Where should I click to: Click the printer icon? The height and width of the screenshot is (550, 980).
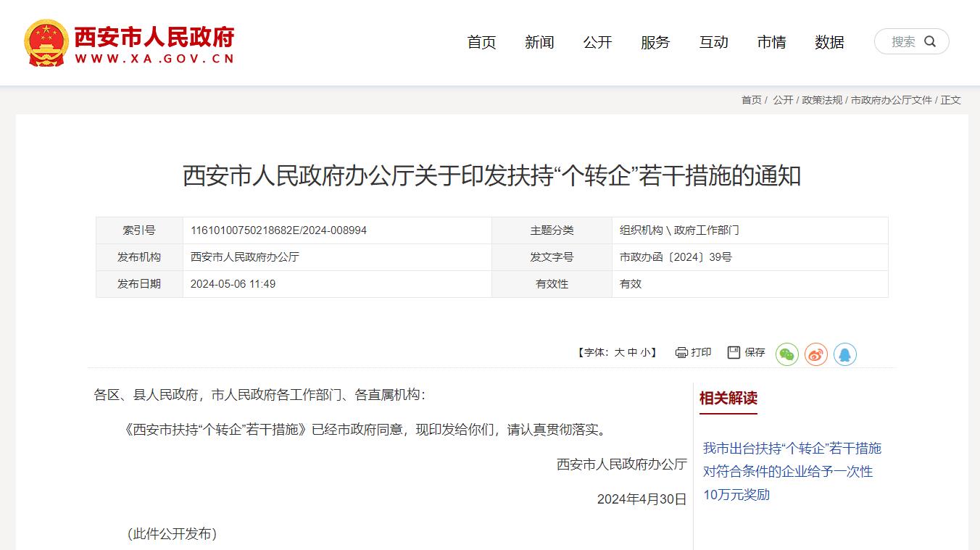pos(681,353)
